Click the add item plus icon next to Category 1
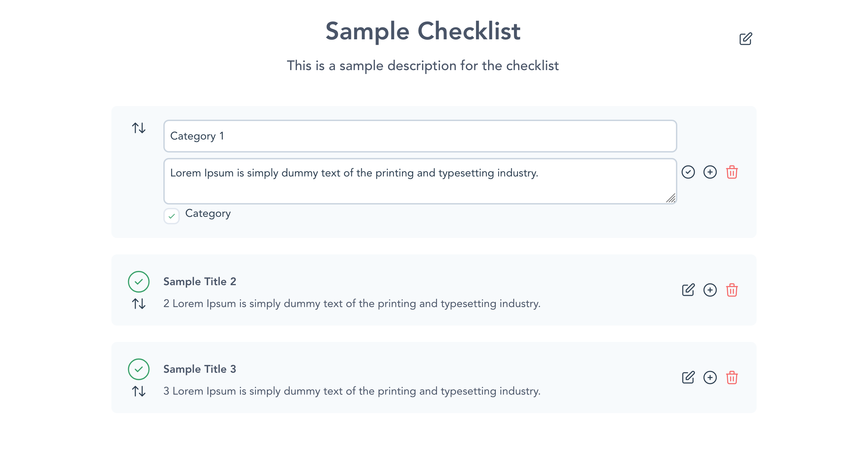 point(710,172)
